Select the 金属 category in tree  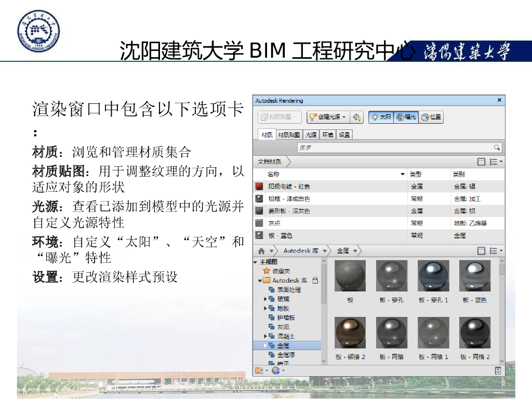pos(287,345)
